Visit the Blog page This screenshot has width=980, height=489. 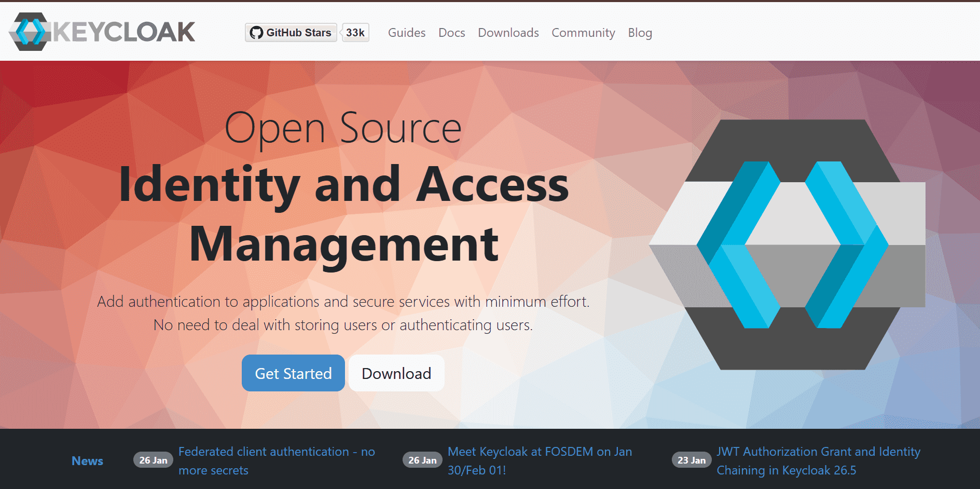coord(640,33)
